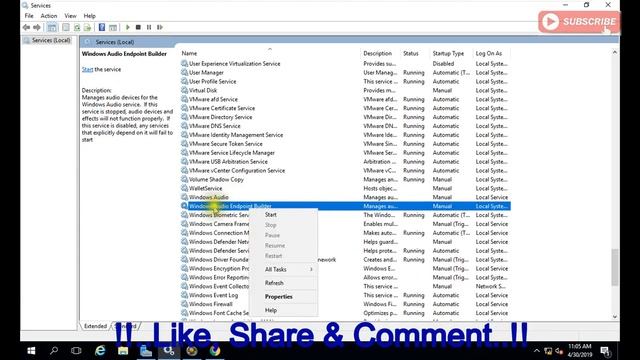The height and width of the screenshot is (360, 640).
Task: Show hidden tray icons chevron
Action: (x=537, y=351)
